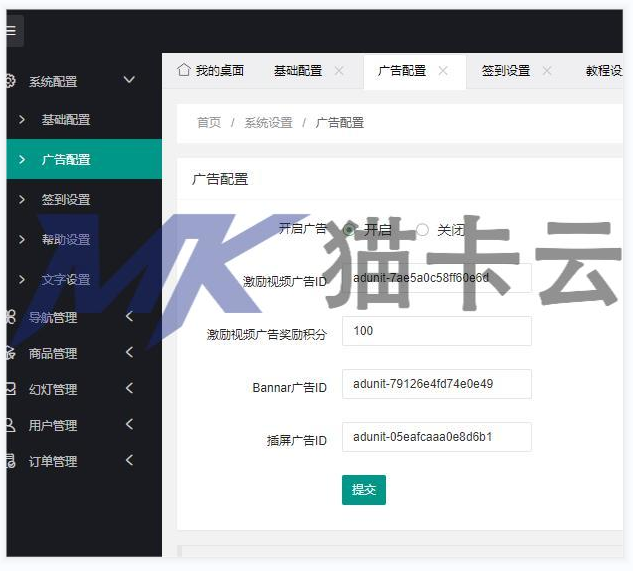633x571 pixels.
Task: Open 广告配置 in the sidebar
Action: pos(84,159)
